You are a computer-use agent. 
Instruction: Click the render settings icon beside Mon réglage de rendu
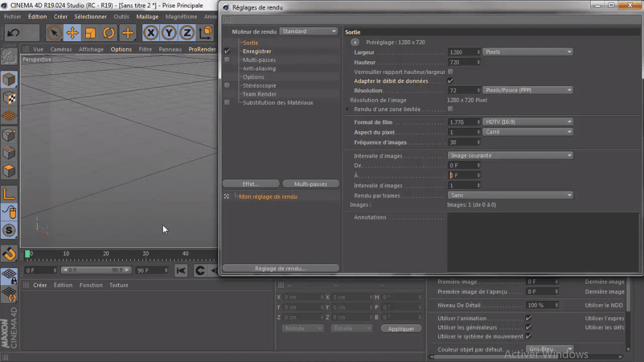point(227,196)
